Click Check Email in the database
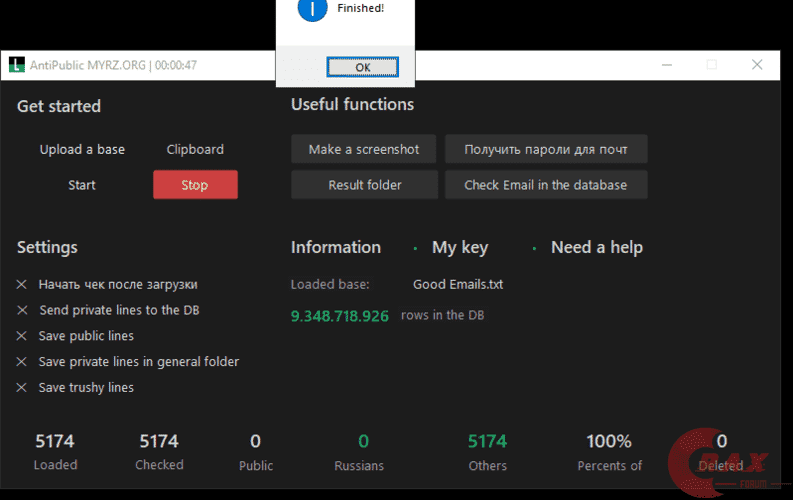The height and width of the screenshot is (500, 793). coord(545,185)
